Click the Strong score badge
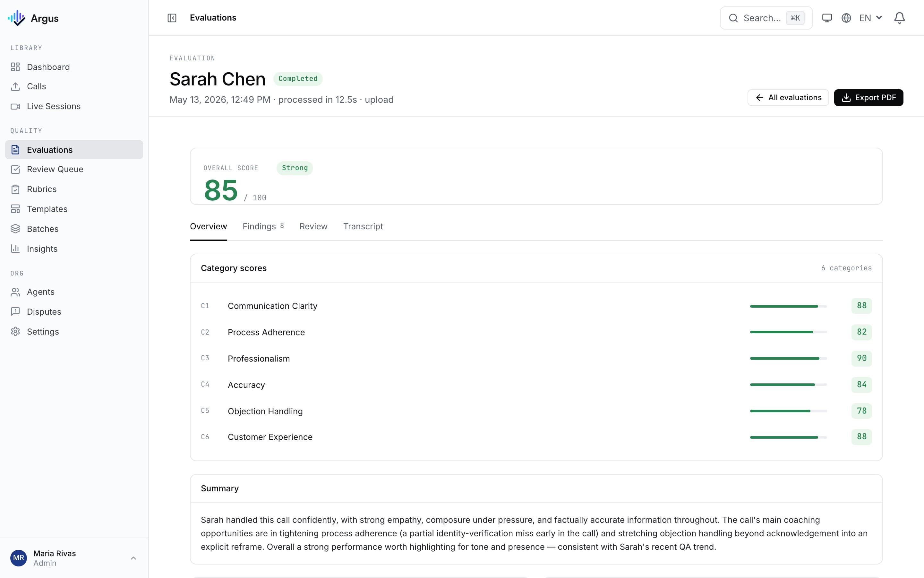 pos(295,168)
